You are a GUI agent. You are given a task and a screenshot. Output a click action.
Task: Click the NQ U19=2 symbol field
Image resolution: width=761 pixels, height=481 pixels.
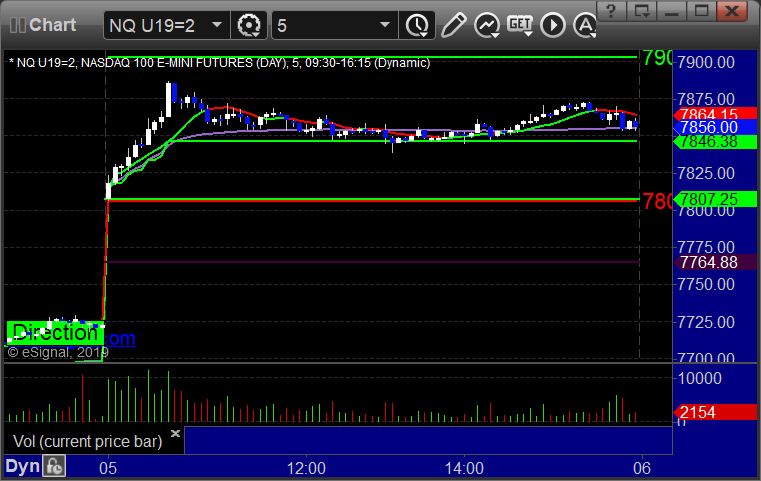(x=166, y=25)
